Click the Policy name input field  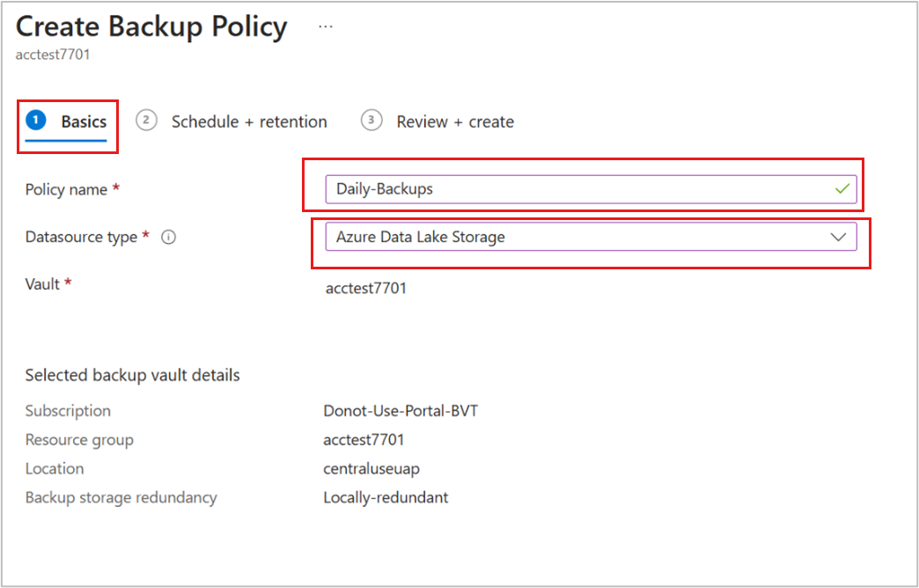(x=591, y=188)
